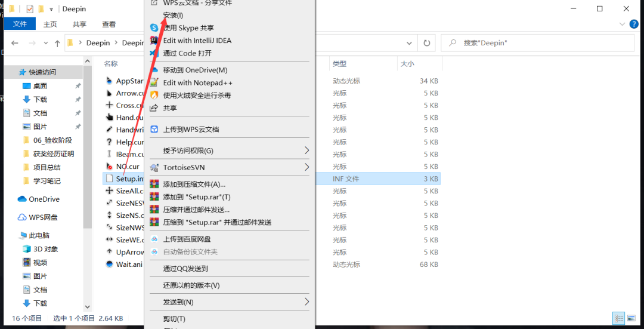The image size is (644, 329).
Task: Sort by 类型 column header
Action: pyautogui.click(x=339, y=64)
